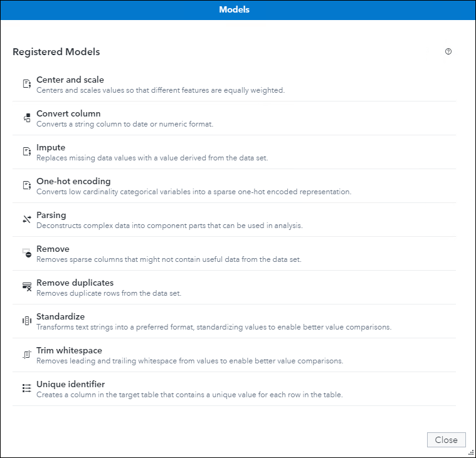
Task: Pick the Remove duplicates title
Action: [x=75, y=283]
